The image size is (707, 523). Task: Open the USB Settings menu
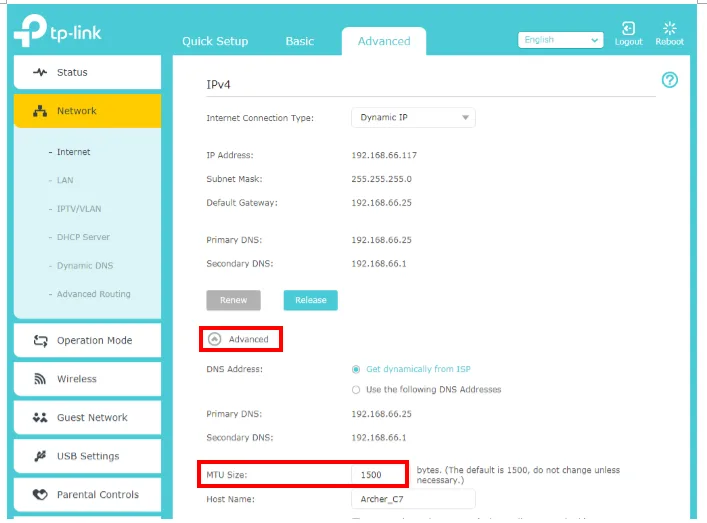click(x=87, y=456)
